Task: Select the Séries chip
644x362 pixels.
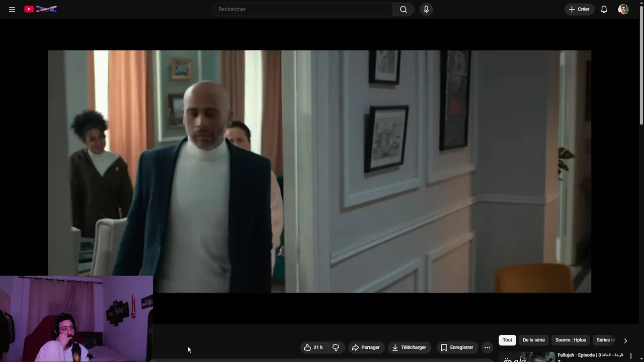Action: 605,340
